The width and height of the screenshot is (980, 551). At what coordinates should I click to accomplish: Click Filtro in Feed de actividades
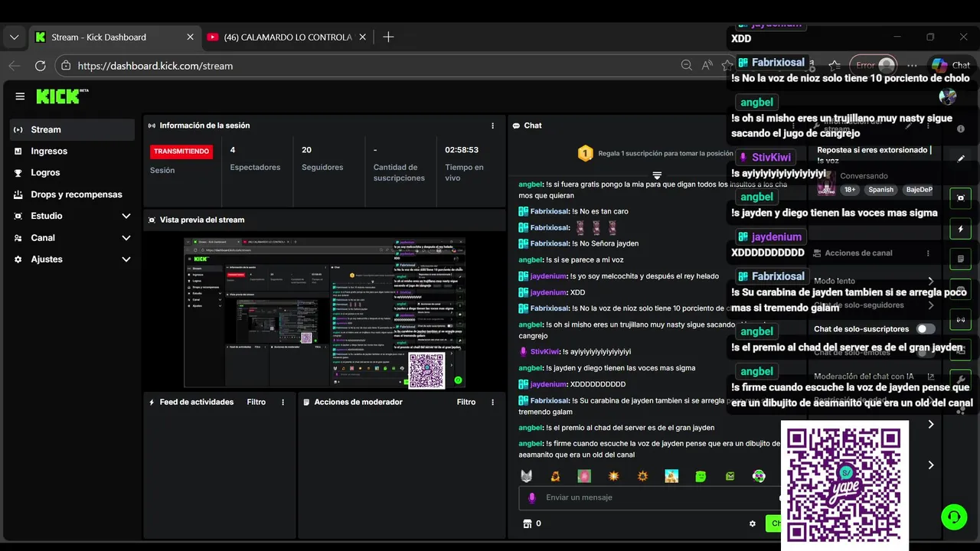tap(256, 402)
